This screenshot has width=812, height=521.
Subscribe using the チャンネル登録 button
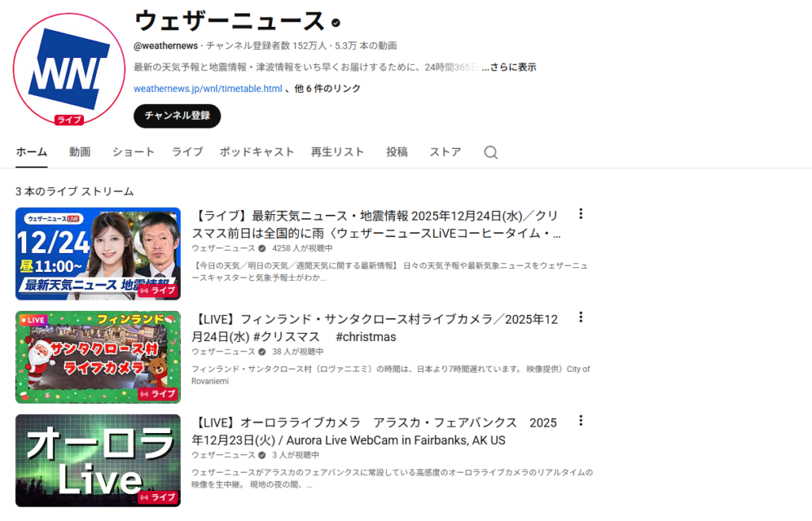[177, 116]
